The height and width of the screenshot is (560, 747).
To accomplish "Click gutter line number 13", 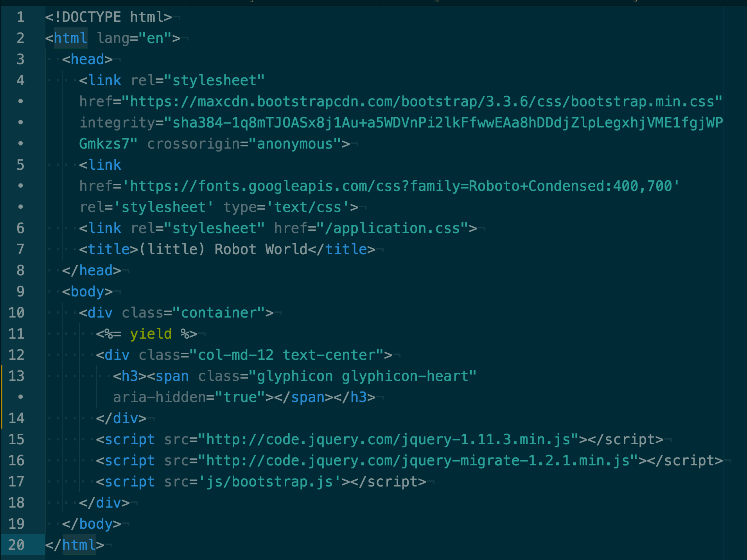I will 16,376.
